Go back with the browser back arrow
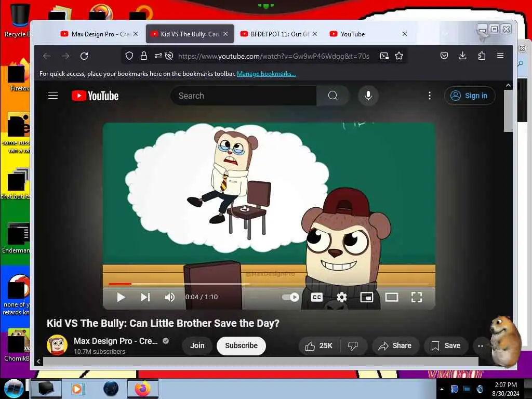The height and width of the screenshot is (399, 532). (47, 56)
